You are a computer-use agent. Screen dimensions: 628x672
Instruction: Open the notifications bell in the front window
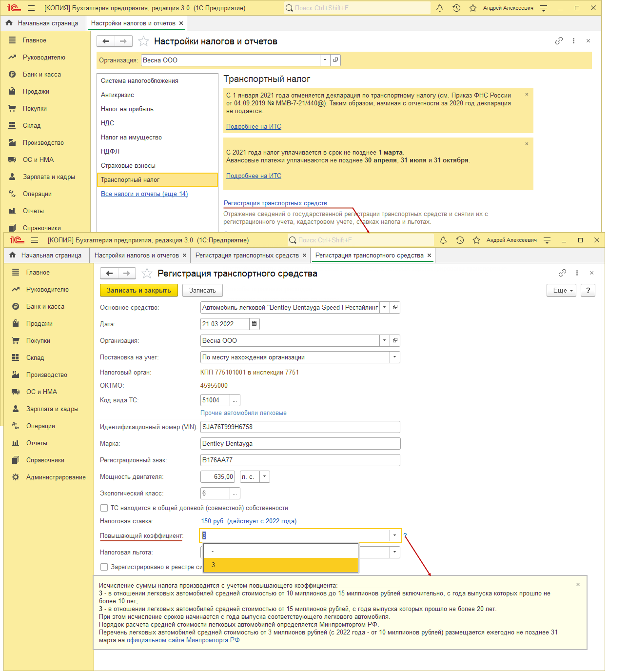443,240
